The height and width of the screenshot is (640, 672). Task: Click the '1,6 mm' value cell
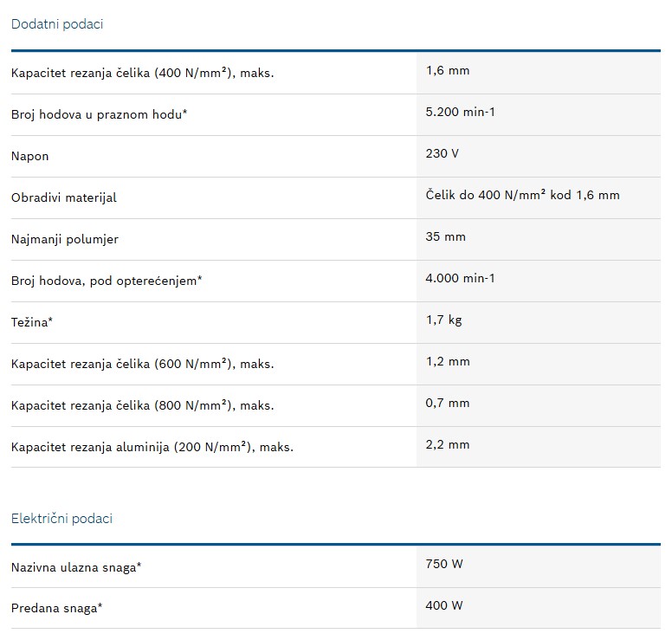[448, 70]
